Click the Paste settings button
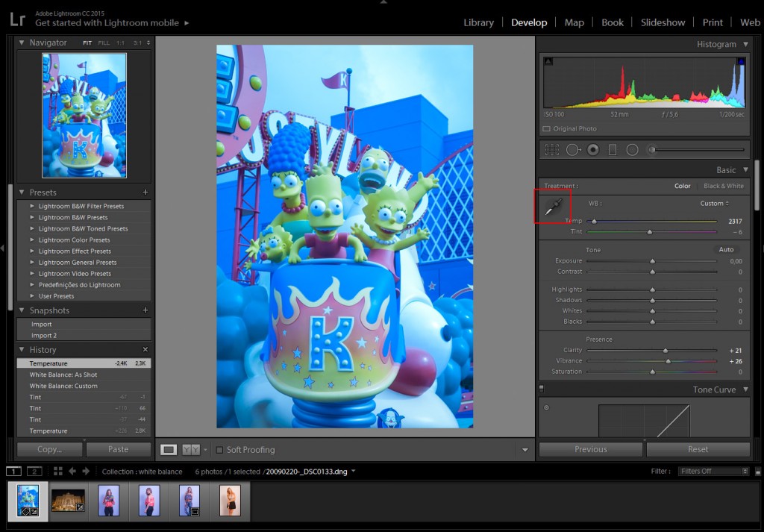Image resolution: width=764 pixels, height=532 pixels. point(119,450)
